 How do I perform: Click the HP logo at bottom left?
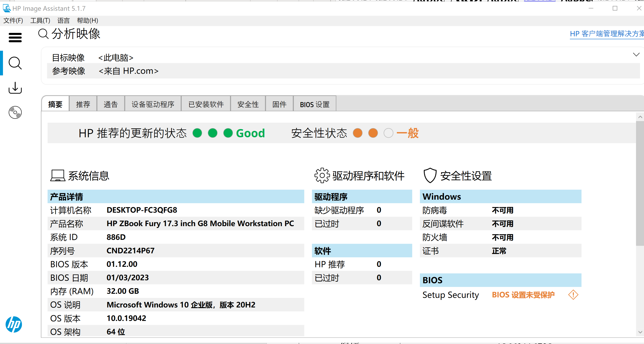14,325
